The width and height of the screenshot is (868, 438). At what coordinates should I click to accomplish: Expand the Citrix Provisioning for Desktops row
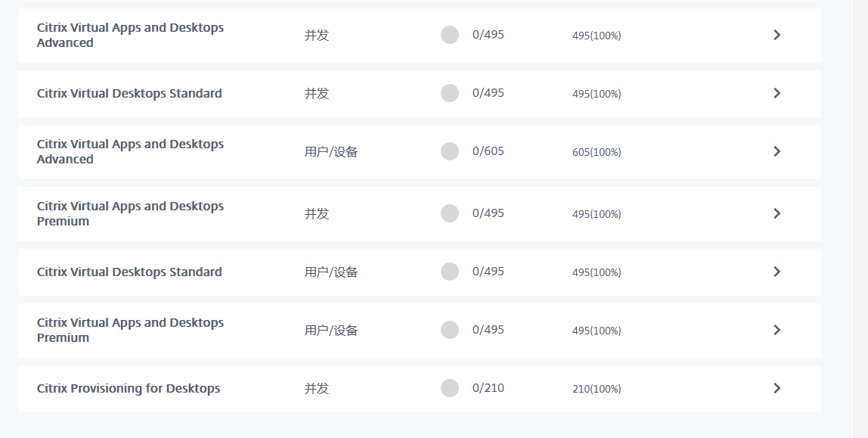(777, 388)
